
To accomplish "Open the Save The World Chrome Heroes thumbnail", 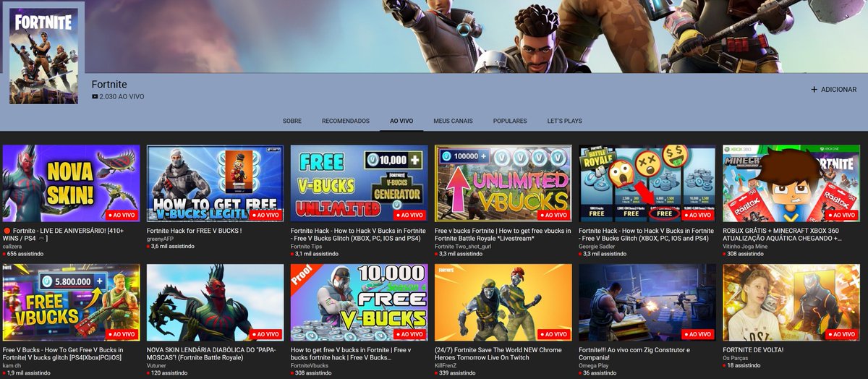I will (x=503, y=302).
